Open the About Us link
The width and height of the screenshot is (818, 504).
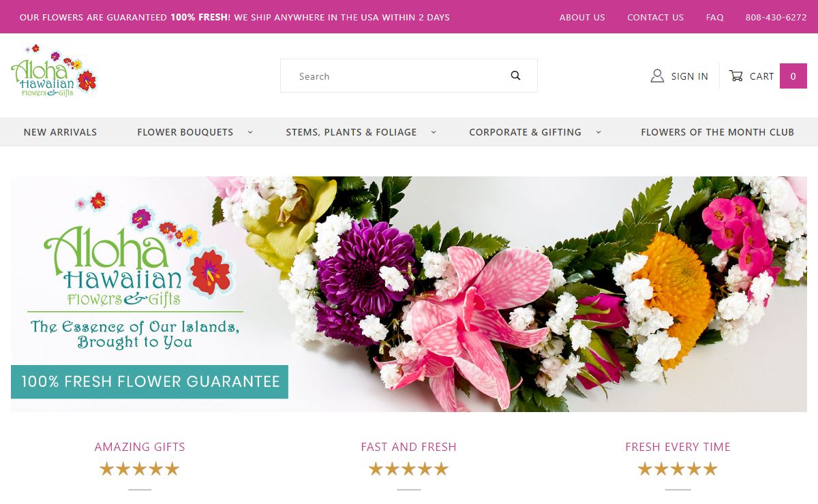pos(582,17)
